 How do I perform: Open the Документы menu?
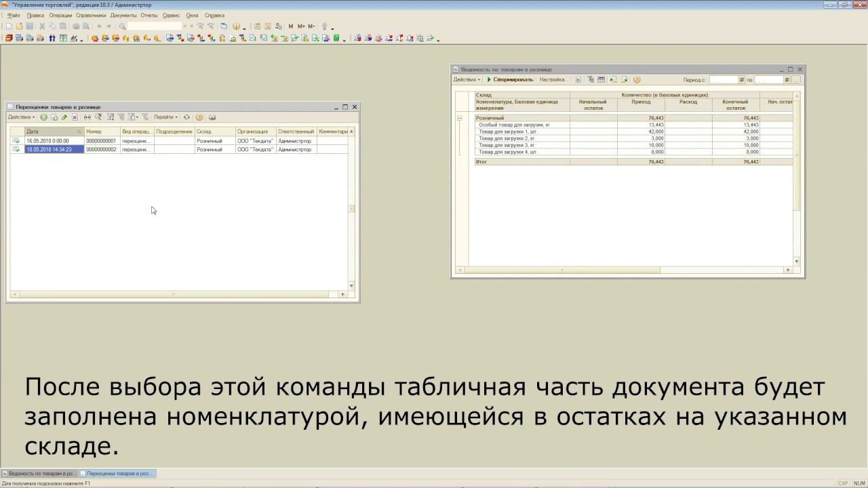click(123, 15)
